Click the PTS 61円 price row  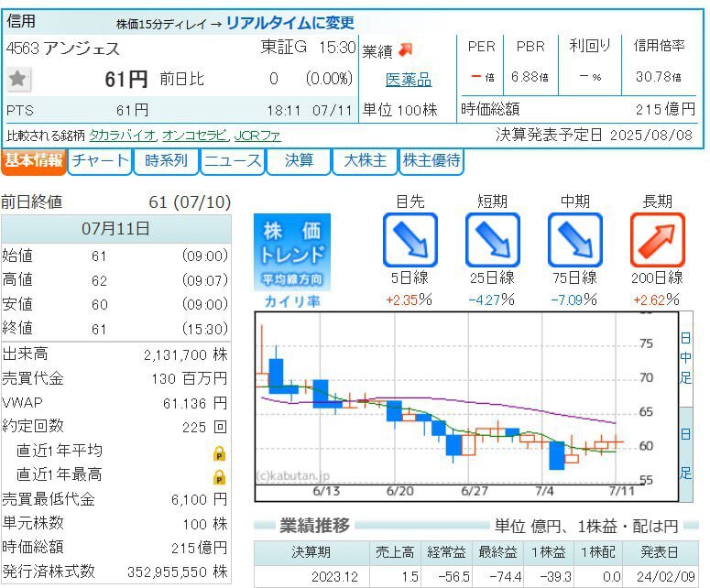point(180,110)
